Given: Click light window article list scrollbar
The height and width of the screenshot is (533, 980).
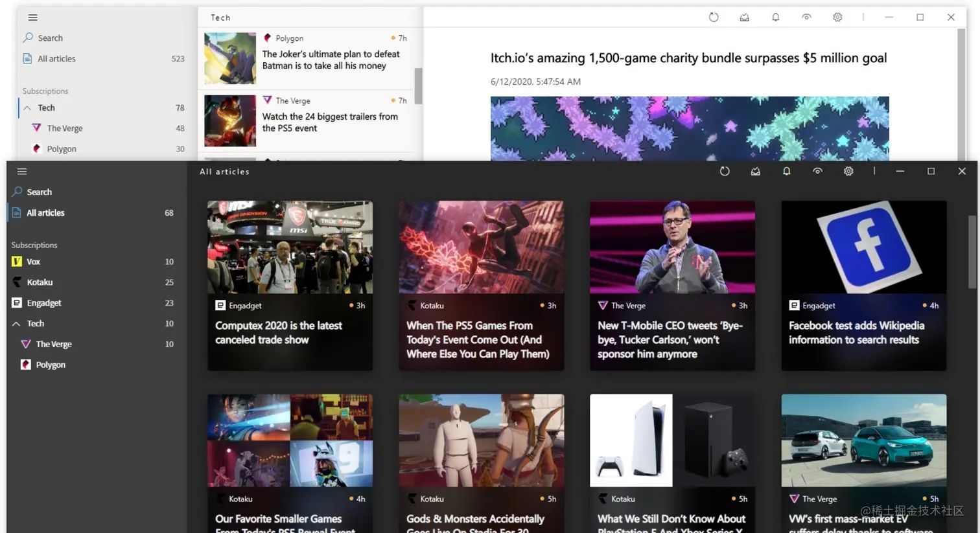Looking at the screenshot, I should [x=418, y=85].
